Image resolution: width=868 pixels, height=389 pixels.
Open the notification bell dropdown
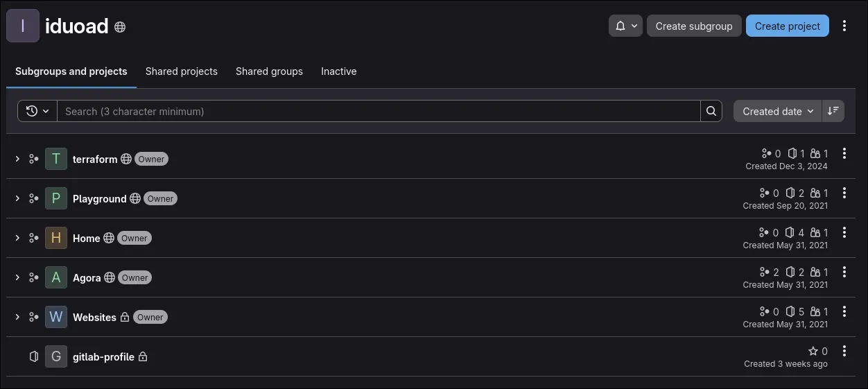click(625, 26)
